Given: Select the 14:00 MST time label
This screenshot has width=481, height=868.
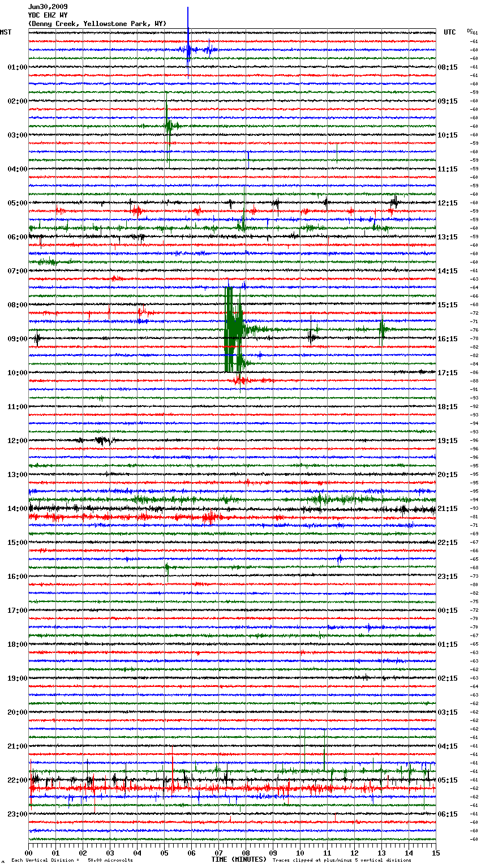Looking at the screenshot, I should [x=18, y=509].
